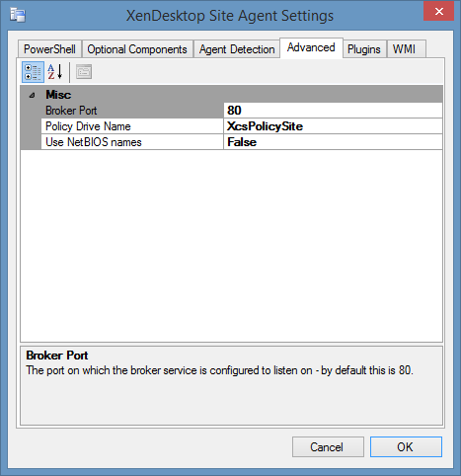Collapse the Misc category triangle
The width and height of the screenshot is (461, 476).
[x=32, y=96]
